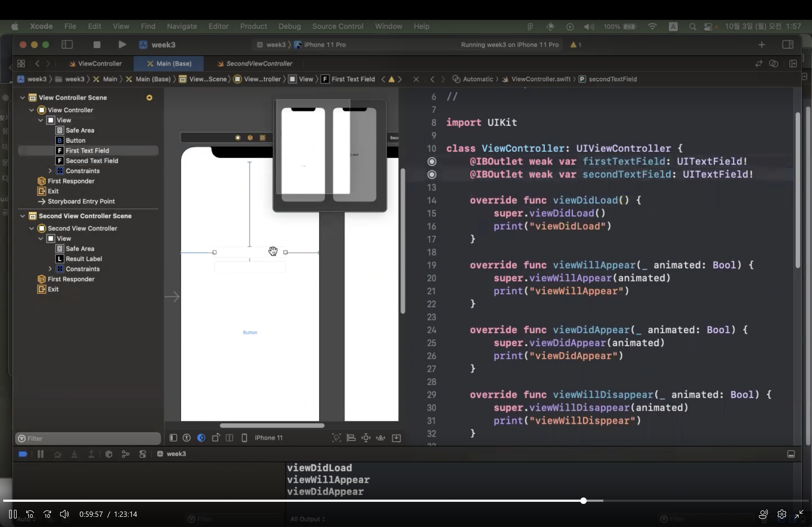Click the Xcode stop button
812x527 pixels.
97,45
